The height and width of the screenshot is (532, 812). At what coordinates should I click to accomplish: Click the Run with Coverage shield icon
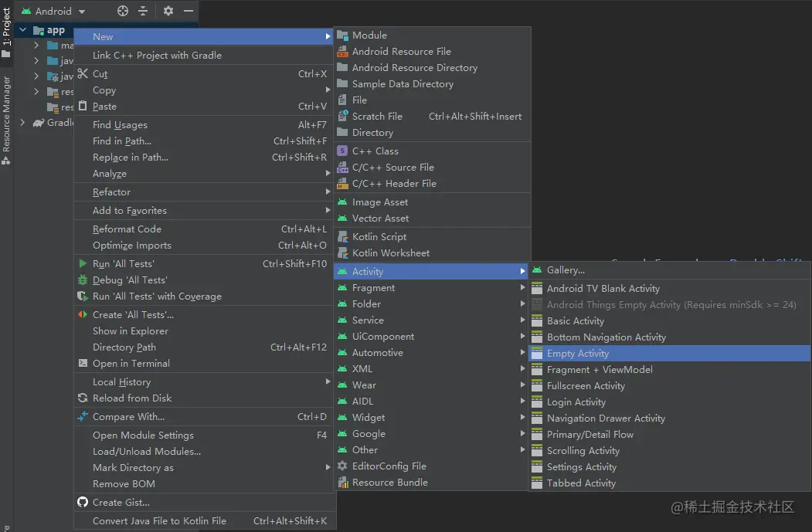83,296
